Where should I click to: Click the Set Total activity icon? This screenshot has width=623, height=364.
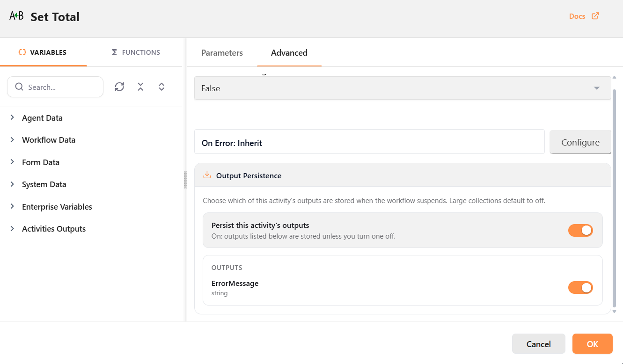(16, 16)
